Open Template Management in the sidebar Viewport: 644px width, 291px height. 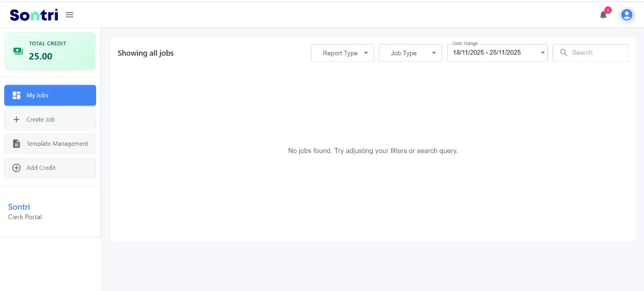tap(50, 144)
